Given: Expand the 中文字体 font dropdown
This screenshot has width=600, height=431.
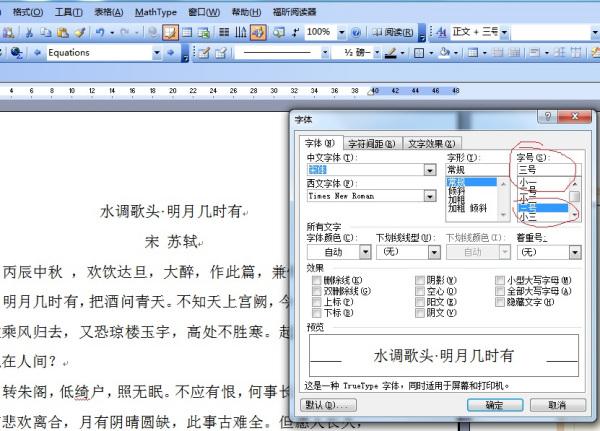Looking at the screenshot, I should click(430, 170).
